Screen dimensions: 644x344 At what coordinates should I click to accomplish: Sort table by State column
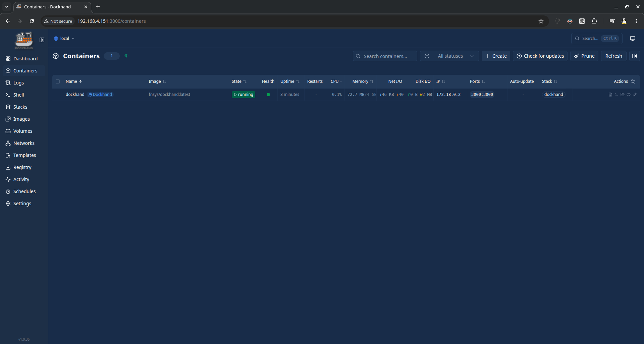[239, 81]
